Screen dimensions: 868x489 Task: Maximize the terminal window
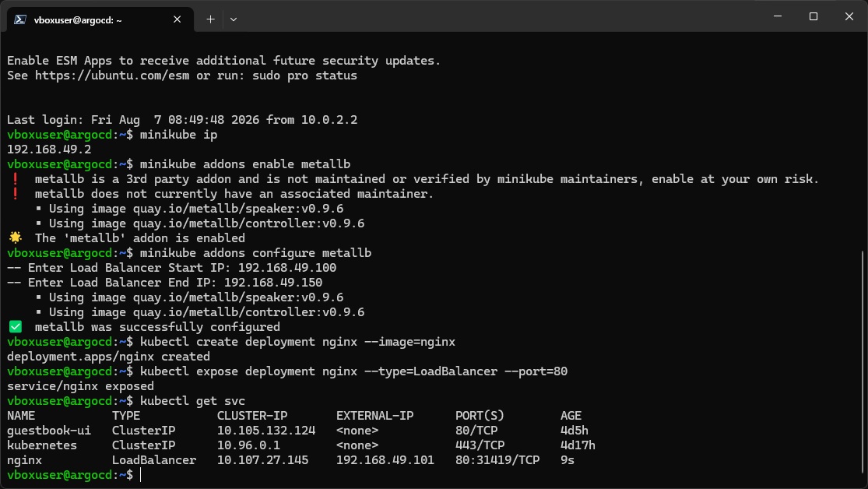pyautogui.click(x=814, y=16)
